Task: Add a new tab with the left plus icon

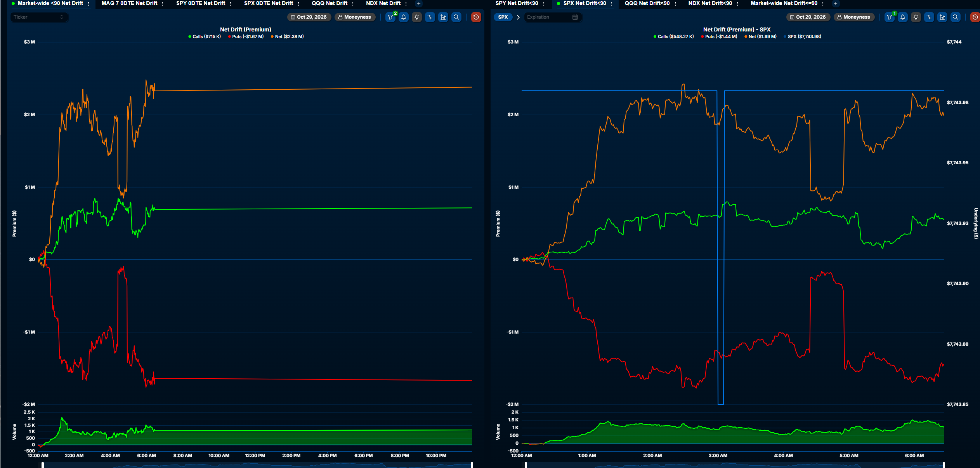Action: 419,3
